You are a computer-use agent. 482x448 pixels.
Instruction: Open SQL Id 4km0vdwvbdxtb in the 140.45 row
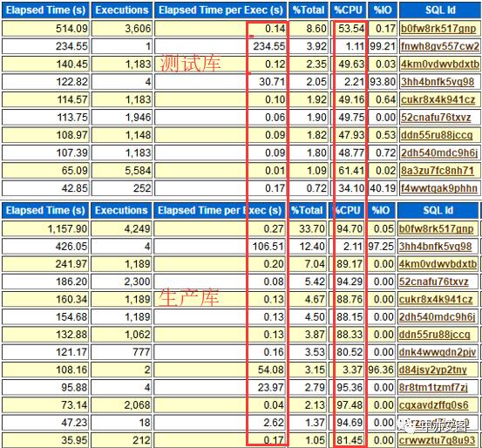tap(440, 64)
